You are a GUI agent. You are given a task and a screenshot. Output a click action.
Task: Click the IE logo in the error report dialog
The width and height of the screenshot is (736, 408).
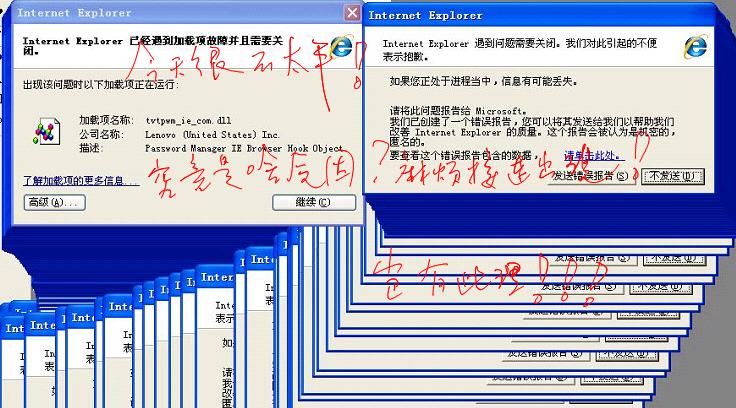[696, 46]
